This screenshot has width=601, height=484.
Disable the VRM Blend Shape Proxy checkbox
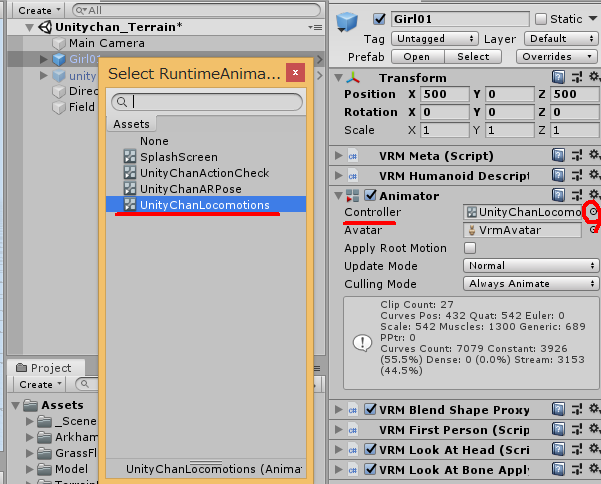coord(370,409)
